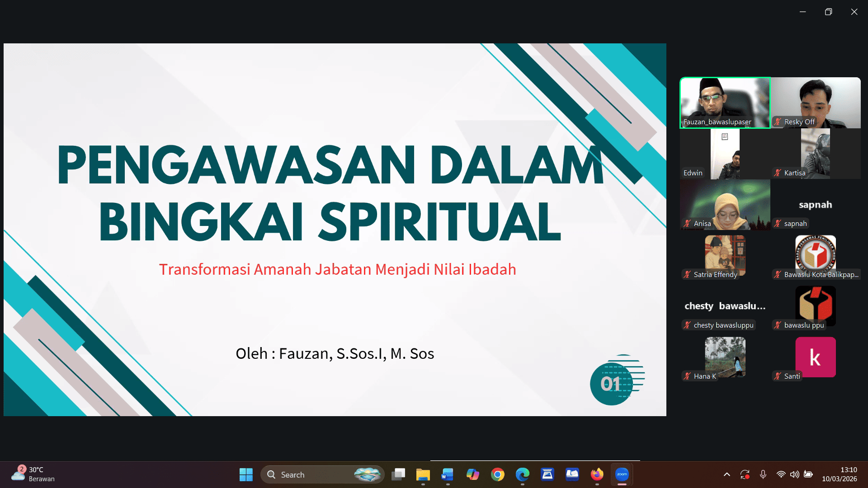Open the Zoom app in taskbar
868x488 pixels.
point(622,474)
